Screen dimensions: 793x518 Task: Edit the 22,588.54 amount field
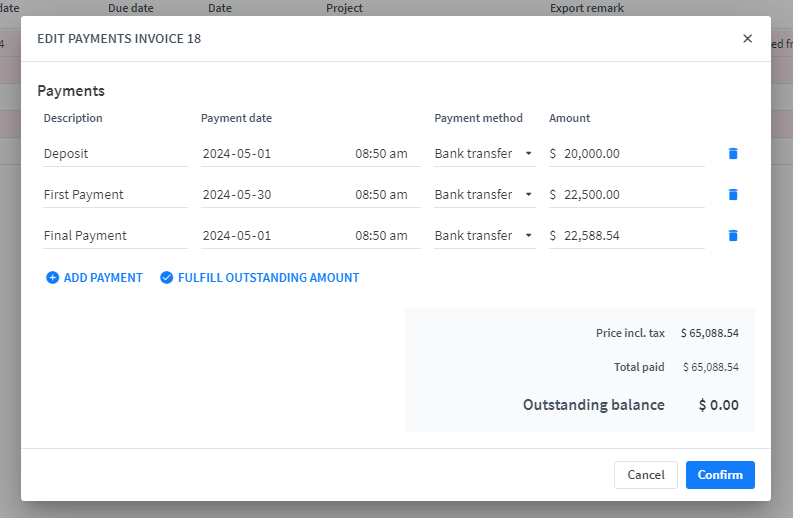[x=627, y=235]
